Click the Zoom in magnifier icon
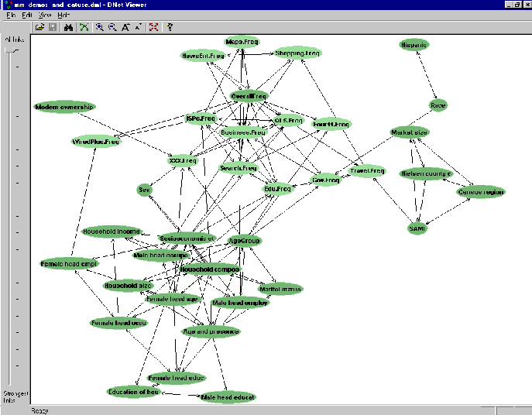The width and height of the screenshot is (532, 415). [99, 27]
